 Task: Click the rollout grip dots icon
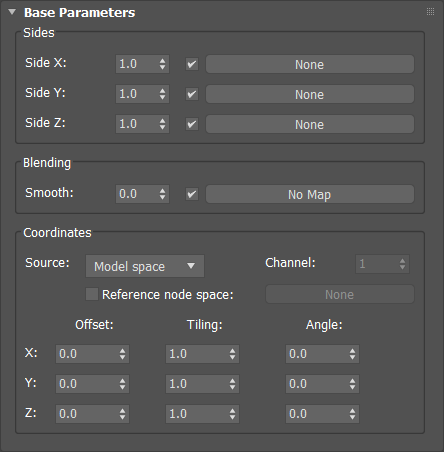[x=430, y=12]
